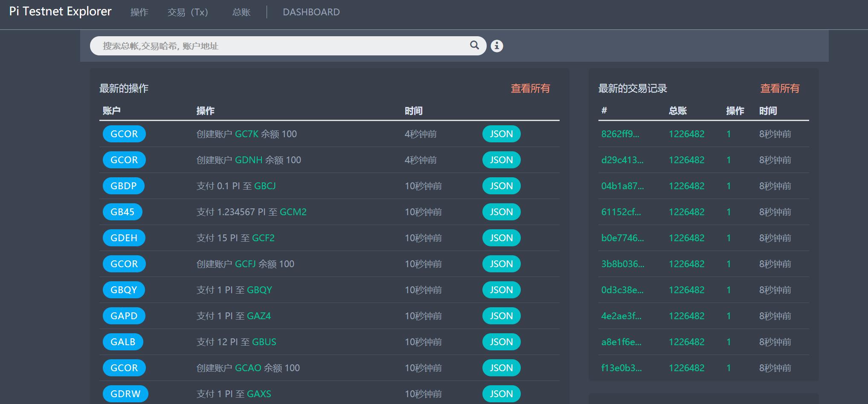Show JSON for 1.234567 PI payment

point(501,212)
